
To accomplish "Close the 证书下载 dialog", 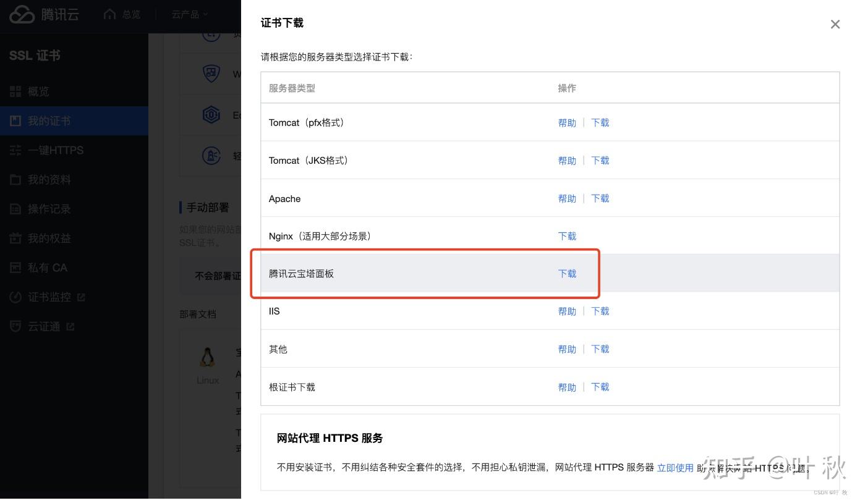I will point(835,24).
